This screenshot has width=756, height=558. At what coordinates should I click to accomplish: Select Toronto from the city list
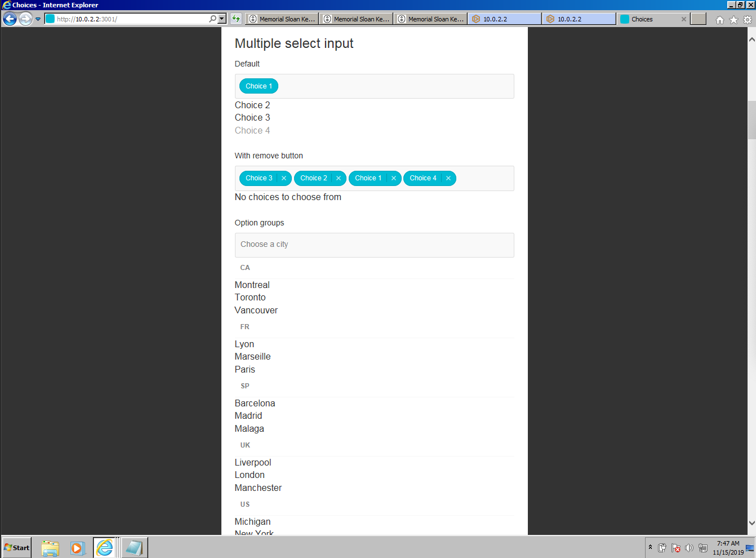pos(374,297)
